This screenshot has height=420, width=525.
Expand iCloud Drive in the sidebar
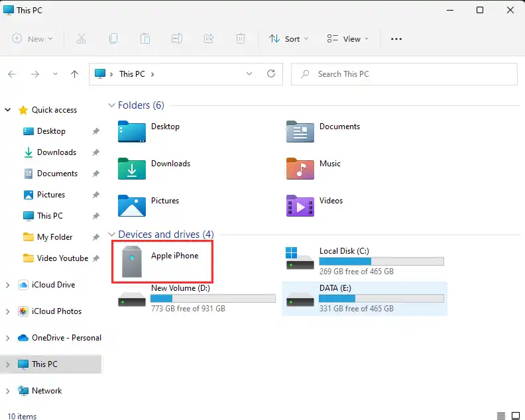[7, 285]
